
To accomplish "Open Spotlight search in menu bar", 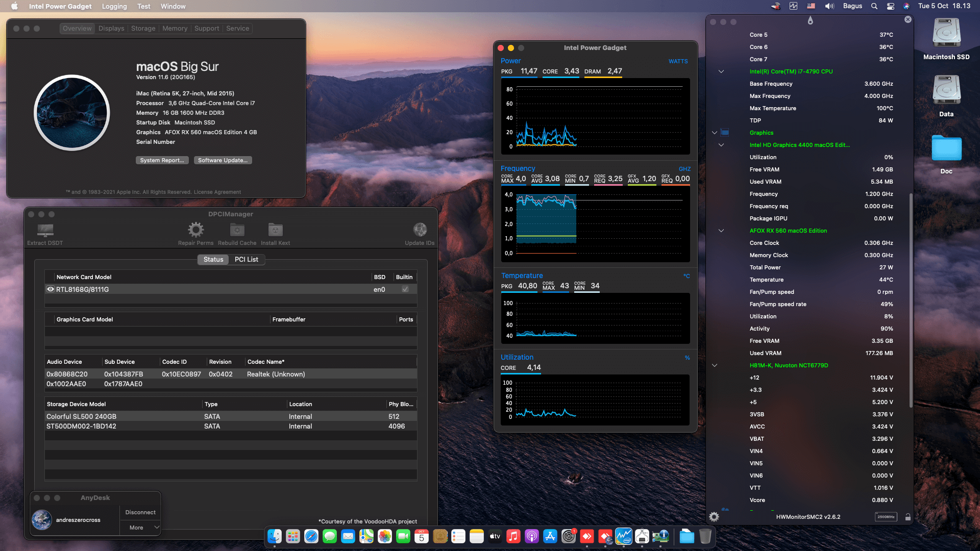I will point(874,6).
